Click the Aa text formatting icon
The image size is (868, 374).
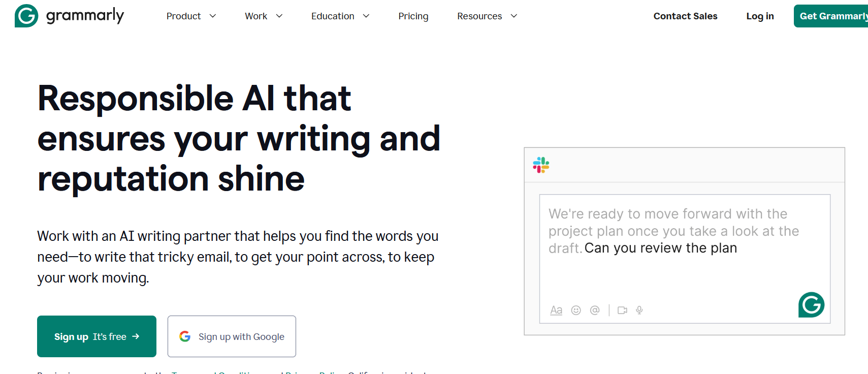[556, 310]
